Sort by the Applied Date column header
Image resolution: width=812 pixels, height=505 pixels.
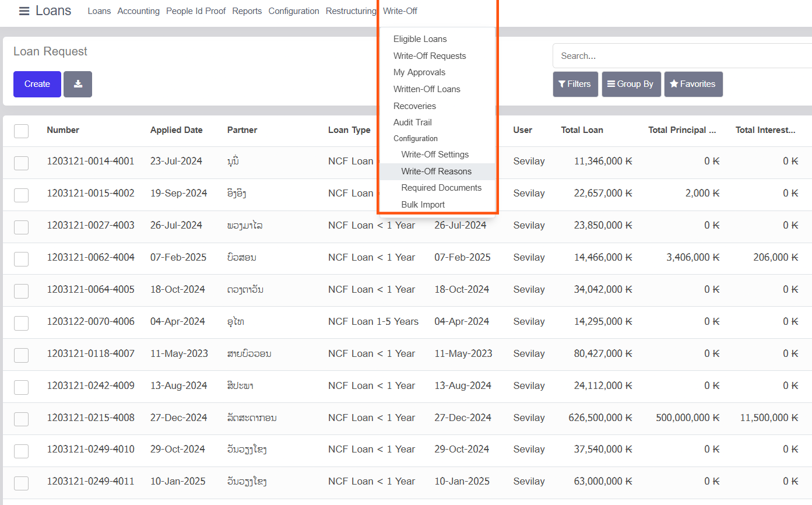176,130
